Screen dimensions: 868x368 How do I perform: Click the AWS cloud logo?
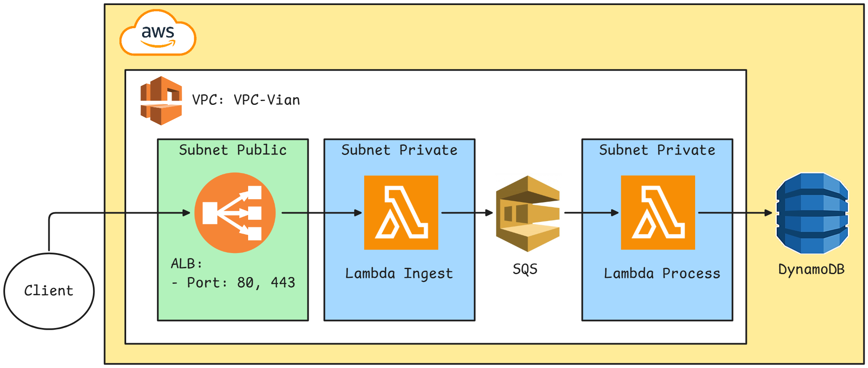pyautogui.click(x=158, y=33)
